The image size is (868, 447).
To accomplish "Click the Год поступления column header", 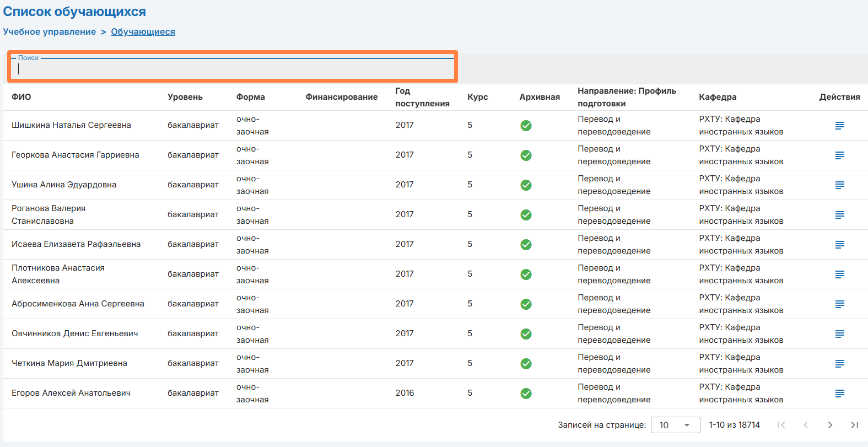I will (422, 97).
